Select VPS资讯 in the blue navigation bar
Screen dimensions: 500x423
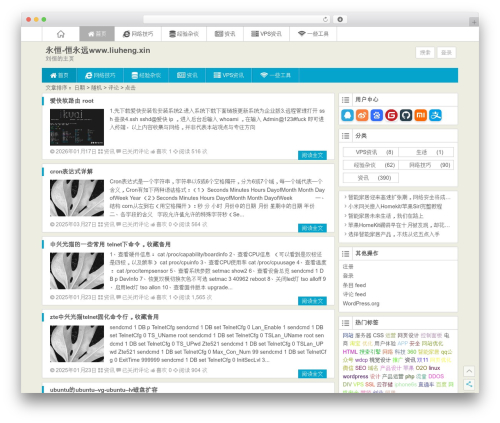pos(229,75)
